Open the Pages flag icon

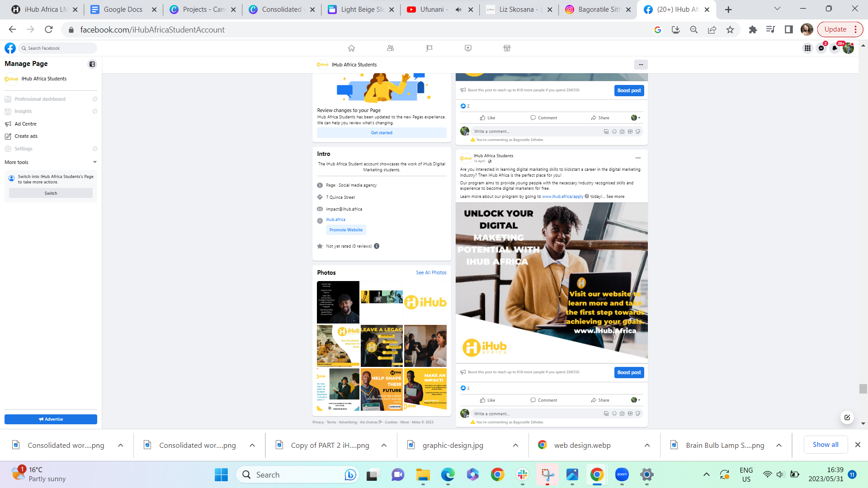(x=429, y=48)
